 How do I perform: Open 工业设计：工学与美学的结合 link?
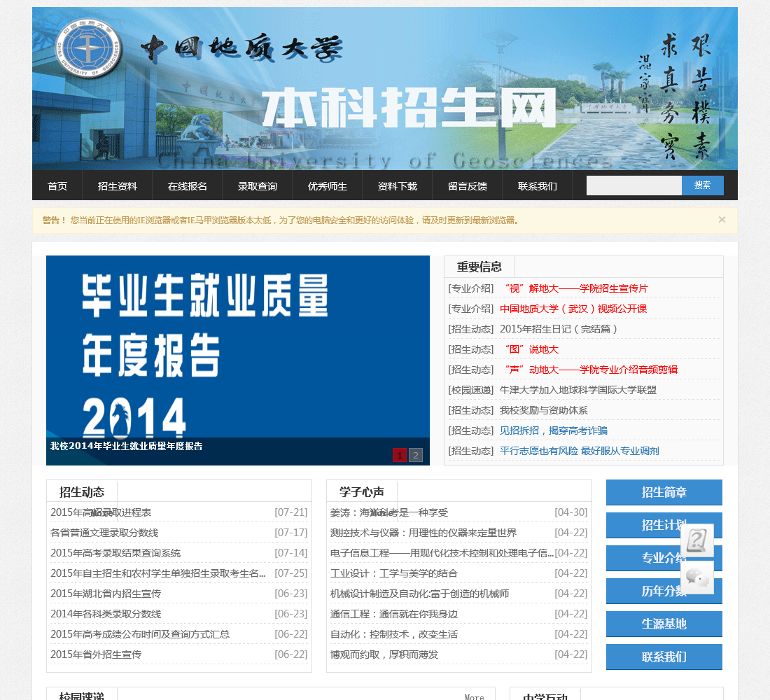(394, 573)
